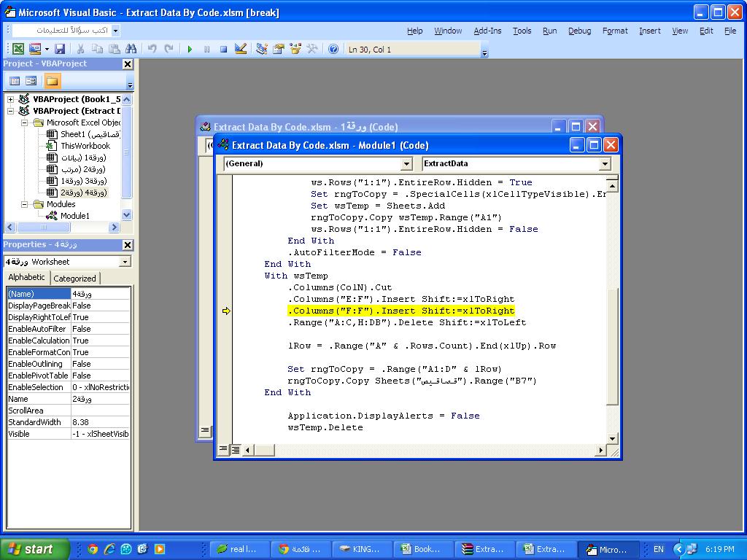Screen dimensions: 747x560
Task: Click the Windows start button
Action: coord(34,549)
